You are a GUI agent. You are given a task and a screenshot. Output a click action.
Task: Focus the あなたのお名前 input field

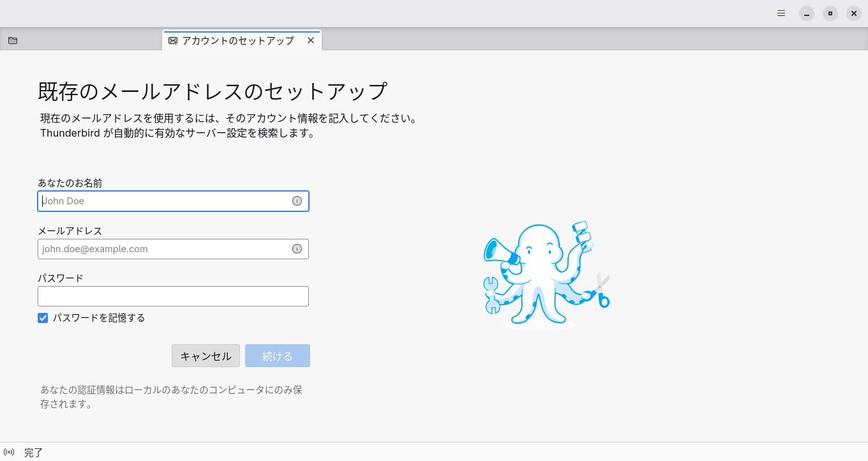point(173,201)
